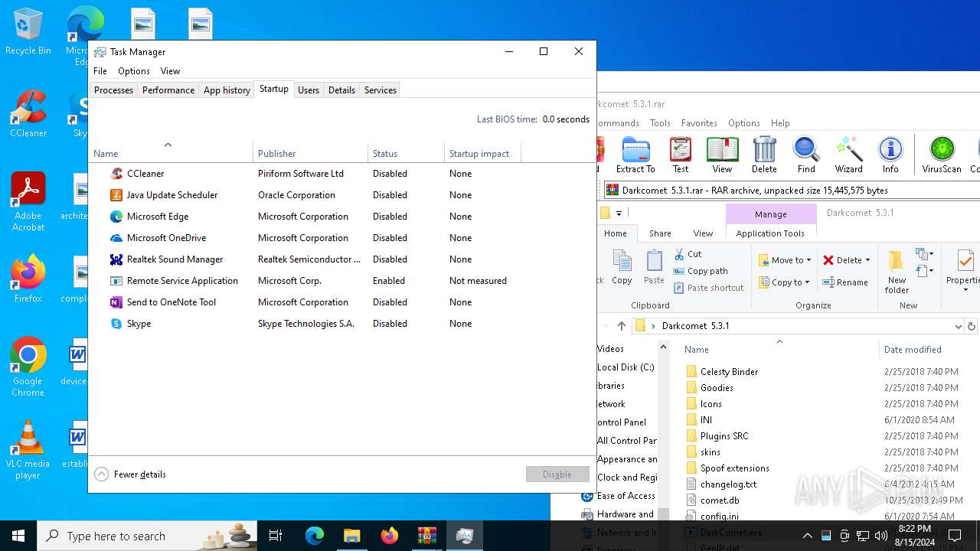
Task: Expand Explorer address bar history dropdown
Action: point(958,326)
